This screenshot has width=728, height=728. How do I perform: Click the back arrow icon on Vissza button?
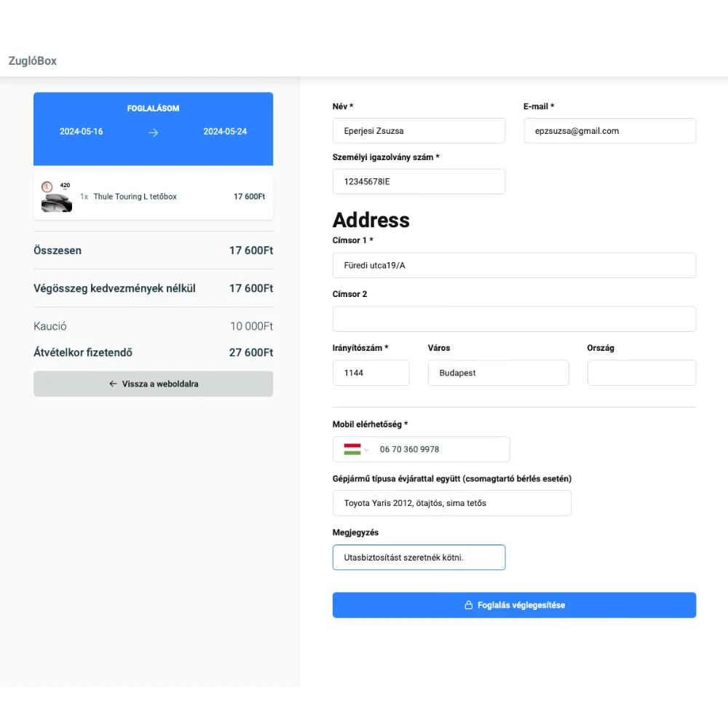113,384
